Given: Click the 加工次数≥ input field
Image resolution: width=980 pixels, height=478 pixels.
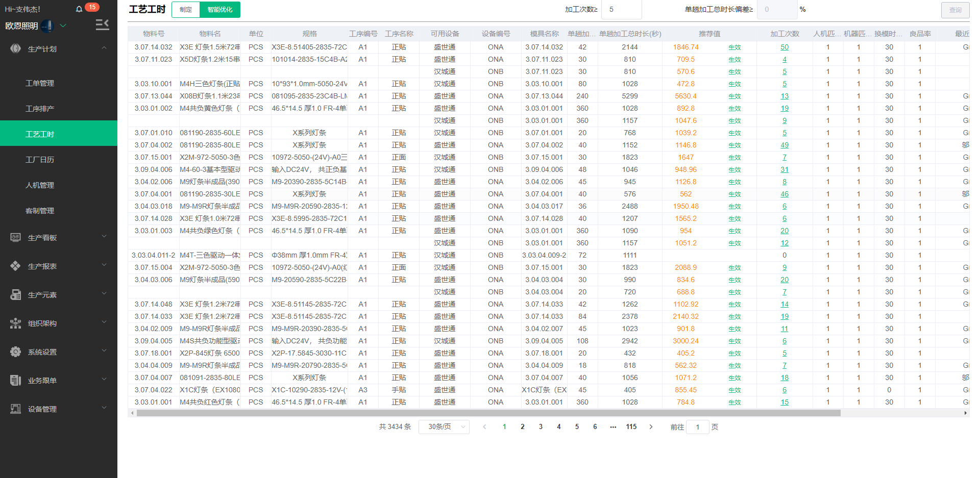Looking at the screenshot, I should (621, 10).
